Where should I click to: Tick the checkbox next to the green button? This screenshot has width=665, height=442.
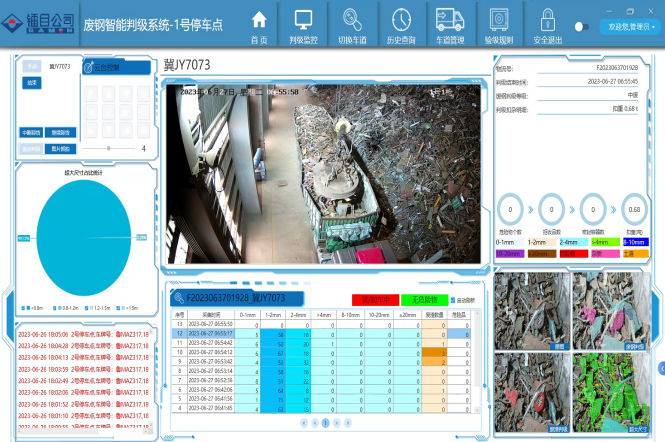point(453,299)
